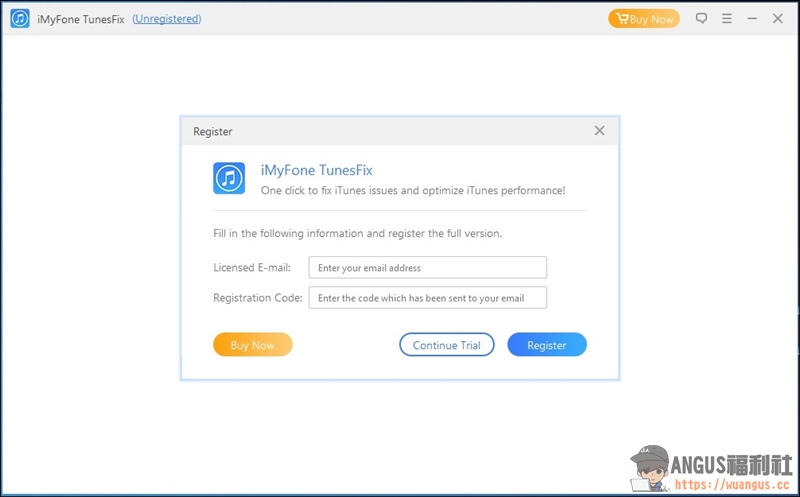
Task: Focus the Licensed E-mail address field
Action: (428, 267)
